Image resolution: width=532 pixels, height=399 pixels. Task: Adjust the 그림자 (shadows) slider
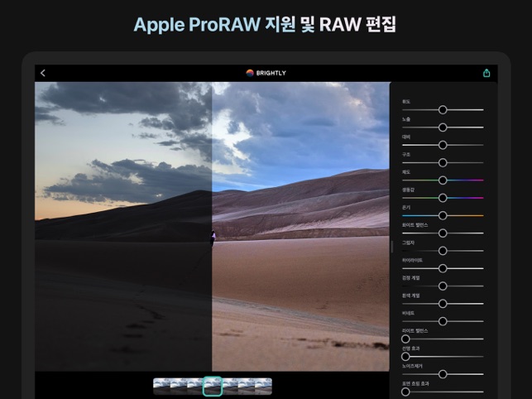[x=443, y=251]
